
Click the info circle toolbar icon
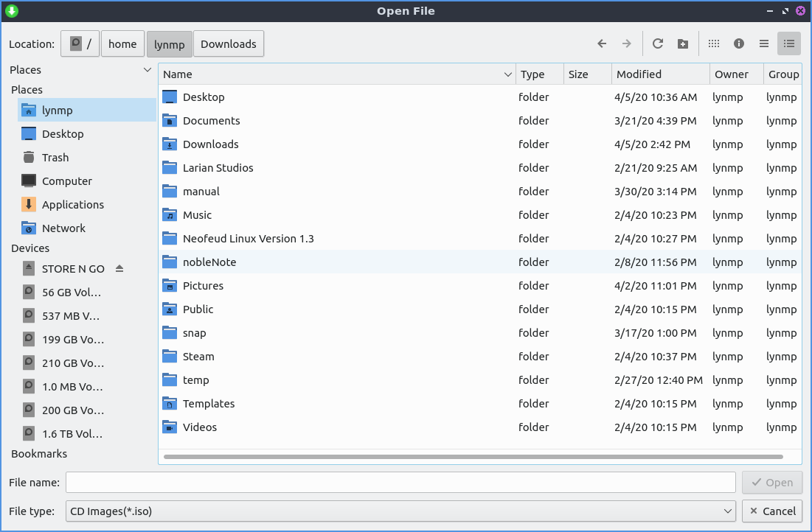(739, 44)
